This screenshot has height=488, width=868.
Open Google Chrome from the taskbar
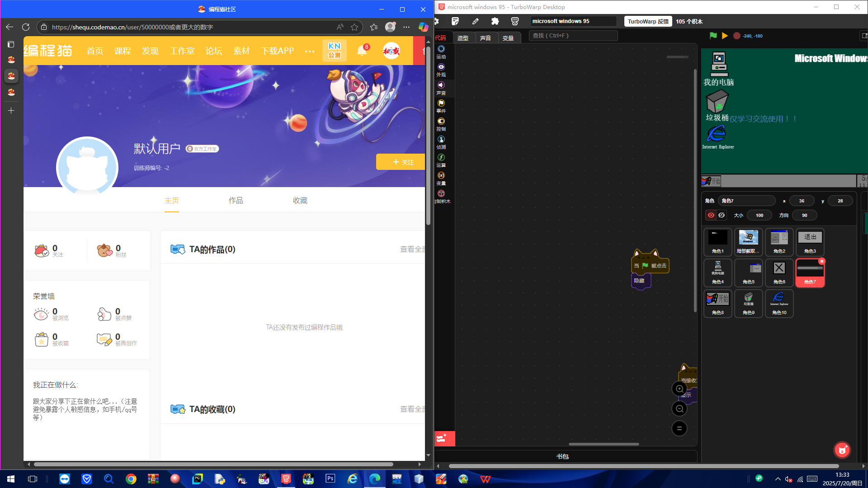tap(131, 479)
